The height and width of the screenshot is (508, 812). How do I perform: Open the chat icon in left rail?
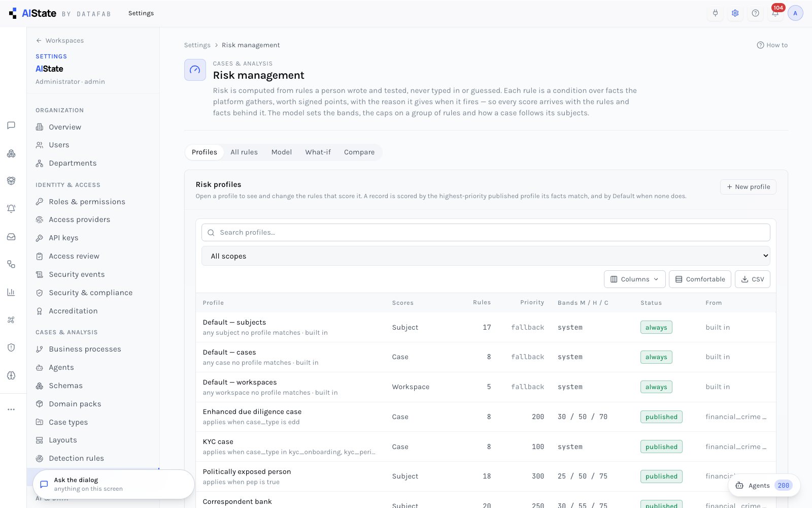[11, 125]
